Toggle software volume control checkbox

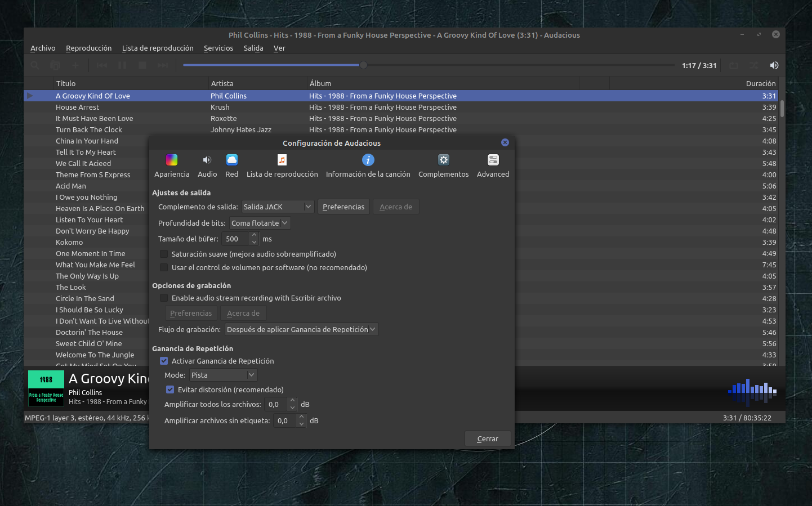164,268
